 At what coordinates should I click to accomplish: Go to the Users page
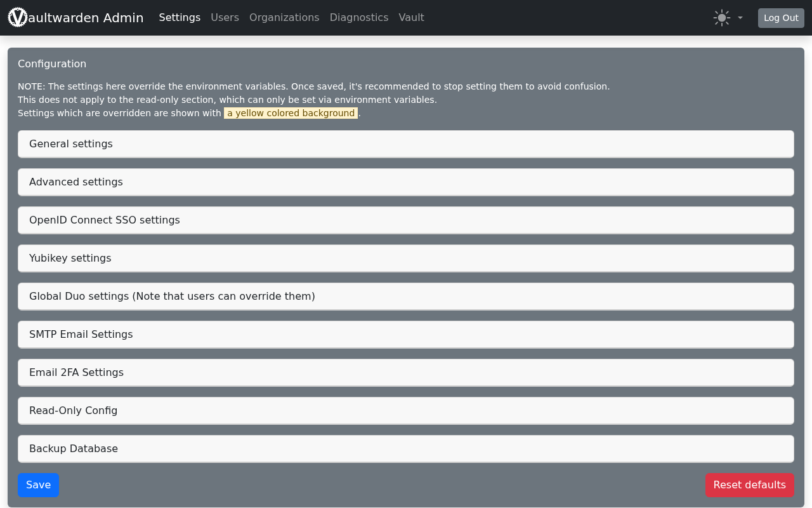(225, 18)
